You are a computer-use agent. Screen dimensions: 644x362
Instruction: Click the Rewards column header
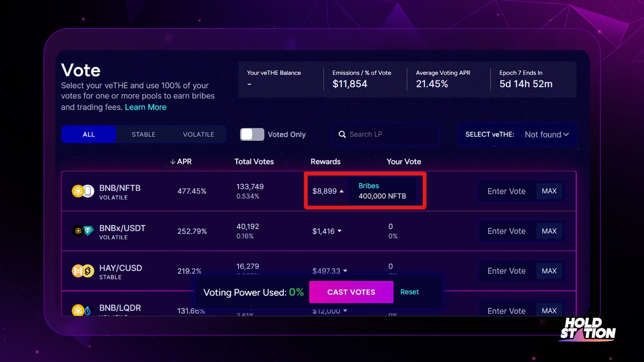(325, 162)
